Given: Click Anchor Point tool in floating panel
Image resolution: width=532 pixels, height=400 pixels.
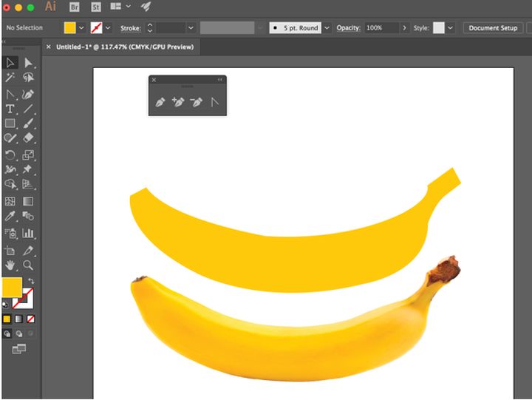Looking at the screenshot, I should click(x=214, y=102).
